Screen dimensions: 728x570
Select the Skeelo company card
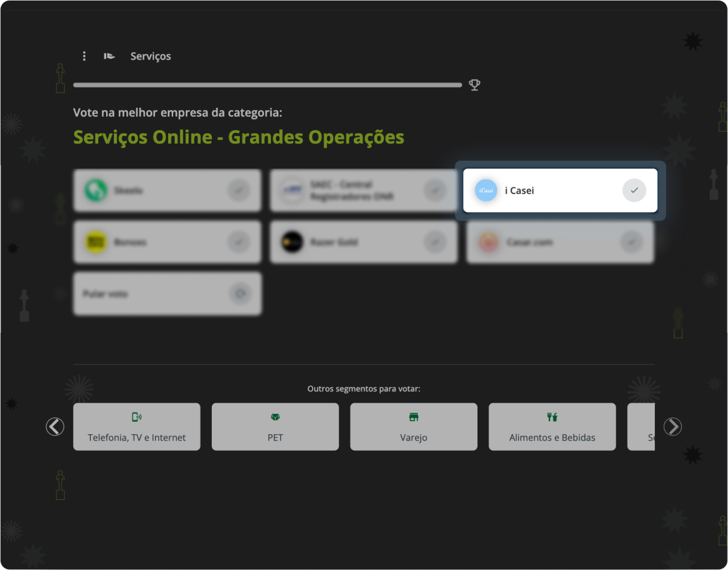click(167, 190)
